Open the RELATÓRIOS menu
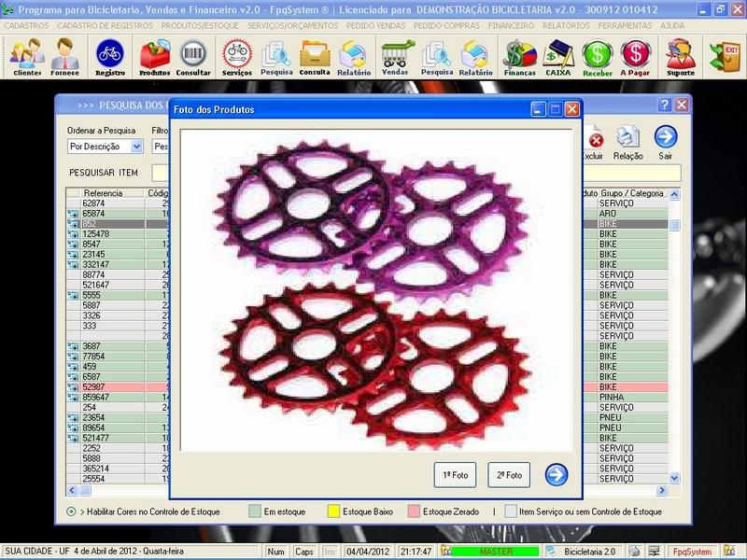The width and height of the screenshot is (747, 560). click(x=566, y=26)
